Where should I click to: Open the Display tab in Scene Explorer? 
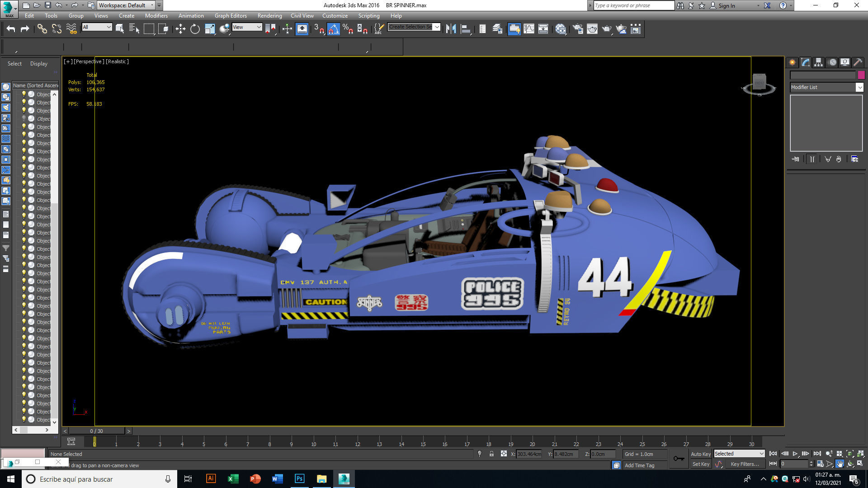coord(38,64)
